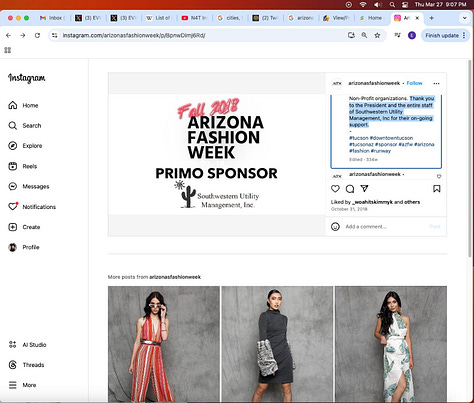This screenshot has width=474, height=403.
Task: Click the arizonasfashionweek avatar in post header
Action: coord(337,83)
